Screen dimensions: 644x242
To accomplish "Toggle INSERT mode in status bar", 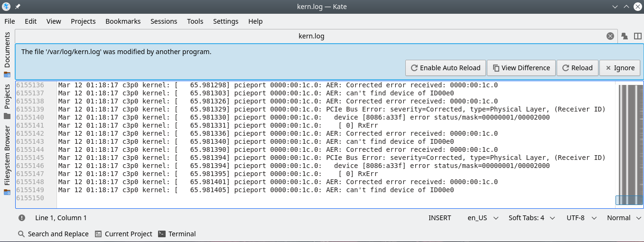I will click(440, 218).
